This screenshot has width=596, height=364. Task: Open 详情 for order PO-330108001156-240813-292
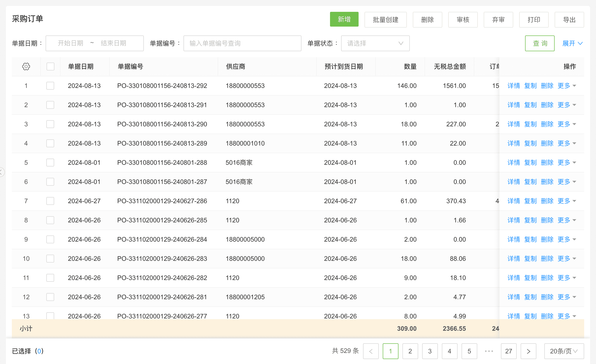[x=514, y=86]
